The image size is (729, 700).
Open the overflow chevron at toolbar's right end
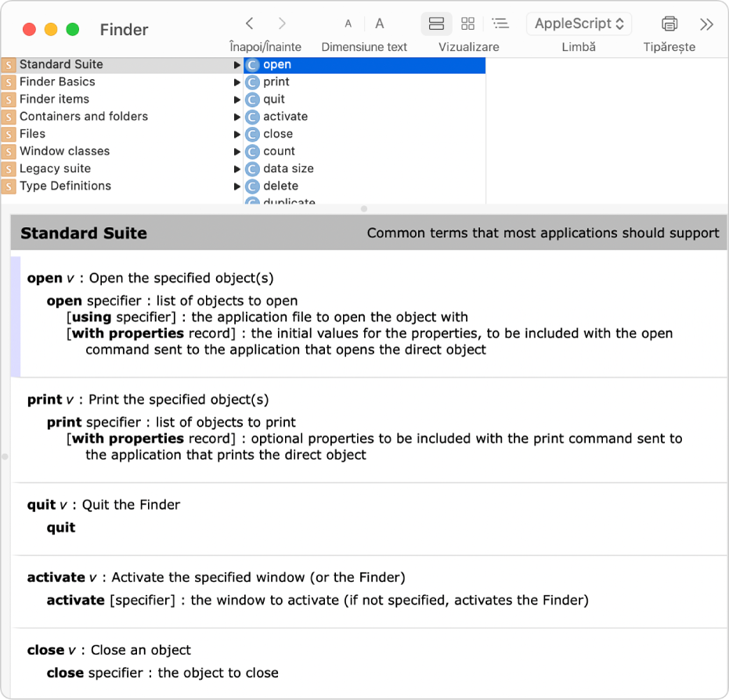tap(706, 23)
